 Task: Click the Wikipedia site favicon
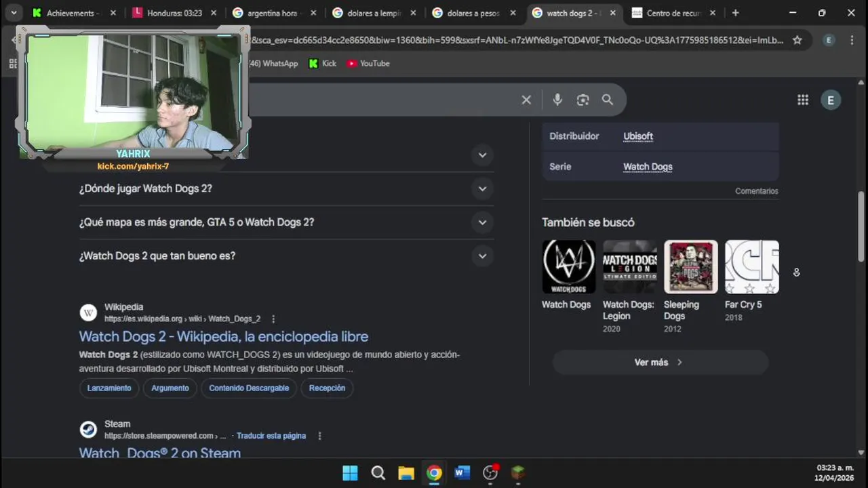88,312
